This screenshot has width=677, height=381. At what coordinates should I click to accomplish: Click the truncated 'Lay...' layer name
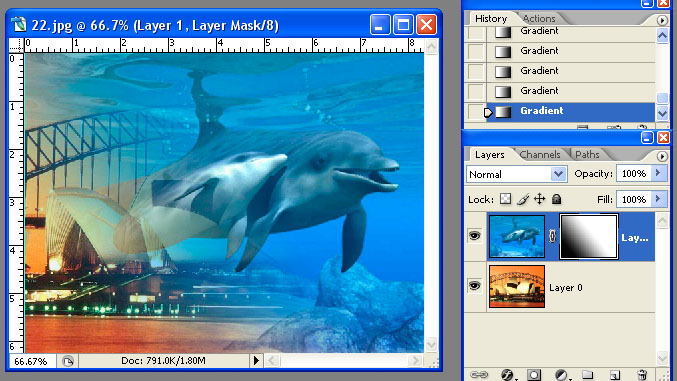(x=635, y=238)
